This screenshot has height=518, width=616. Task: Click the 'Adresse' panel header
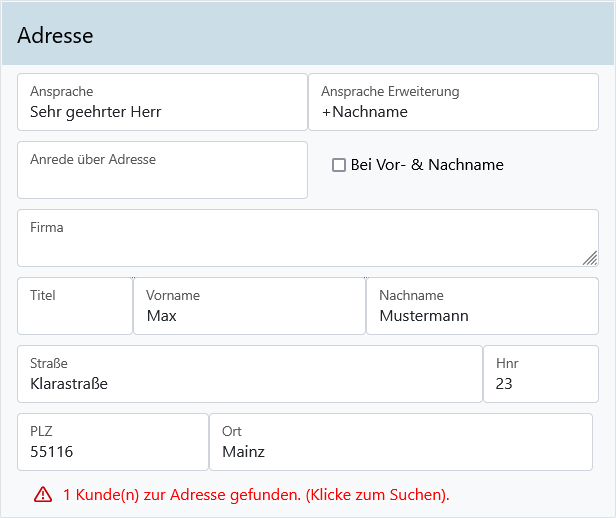[308, 36]
